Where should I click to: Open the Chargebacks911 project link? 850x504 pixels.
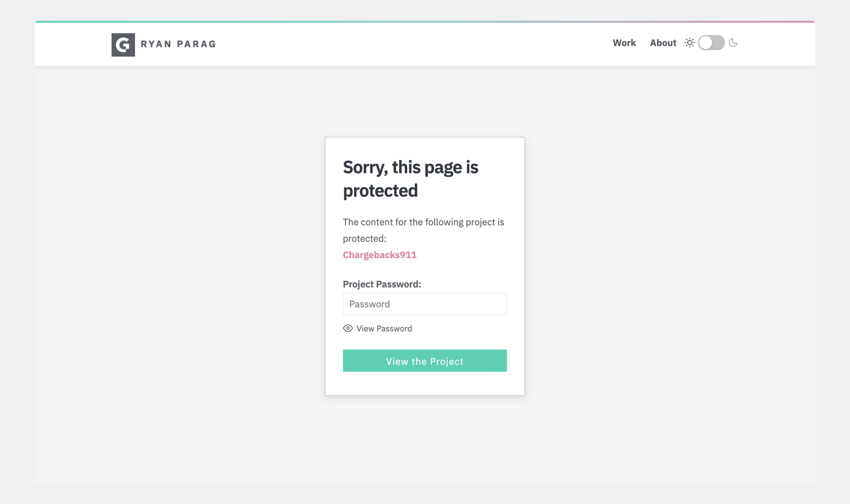(379, 255)
